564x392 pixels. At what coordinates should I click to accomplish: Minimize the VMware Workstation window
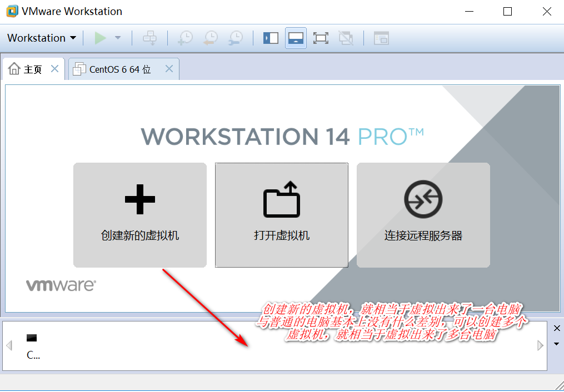pos(469,12)
